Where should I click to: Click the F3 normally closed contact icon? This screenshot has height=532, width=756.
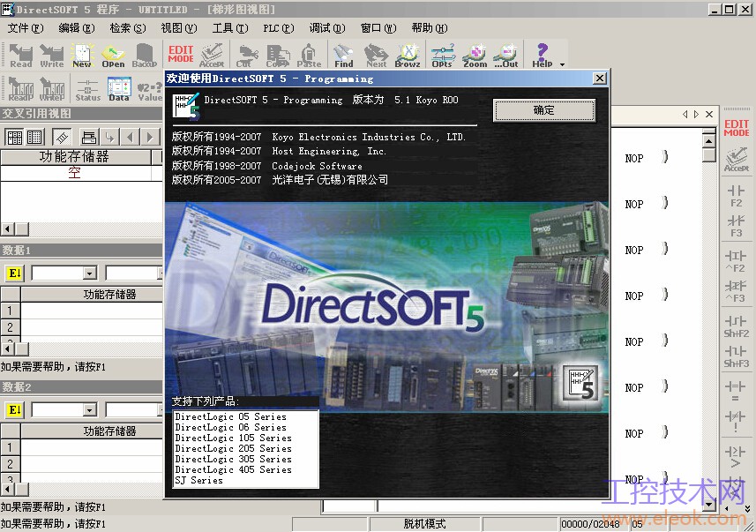[x=737, y=227]
